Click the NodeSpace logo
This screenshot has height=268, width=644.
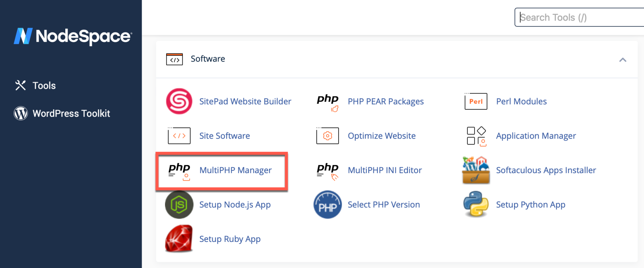tap(73, 36)
